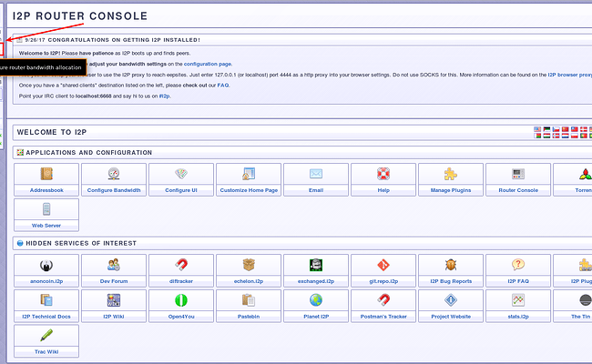Switch language with the Madagascar flag
This screenshot has width=592, height=364.
[x=537, y=136]
